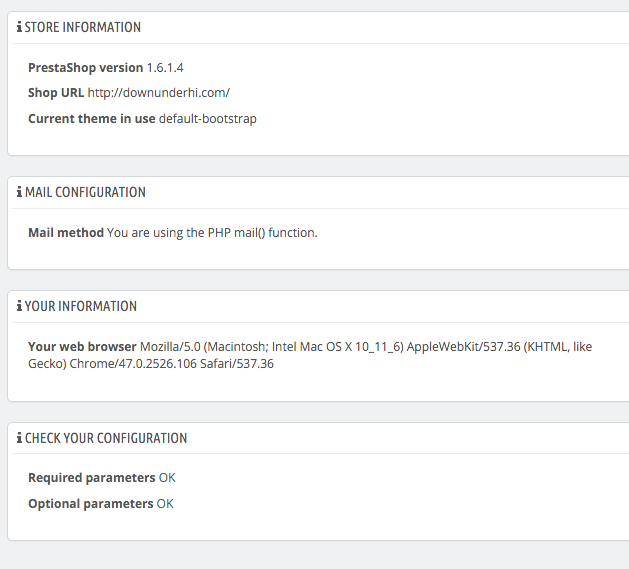Click the Shop URL label
The height and width of the screenshot is (569, 629).
tap(56, 93)
